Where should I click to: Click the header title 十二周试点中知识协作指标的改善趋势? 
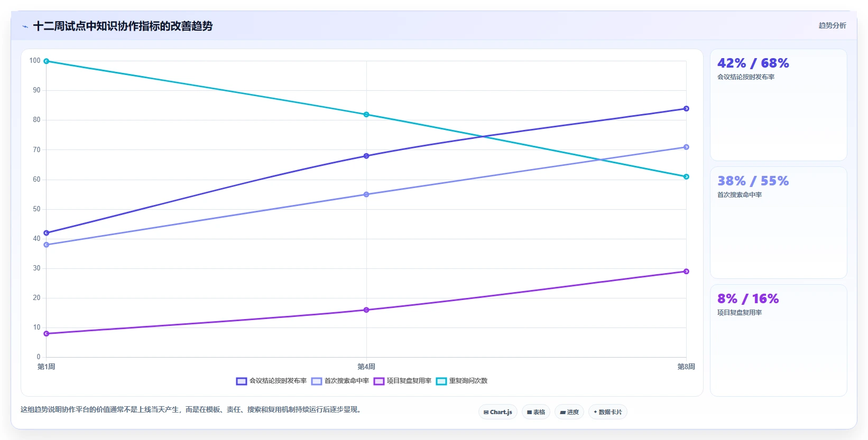coord(123,26)
